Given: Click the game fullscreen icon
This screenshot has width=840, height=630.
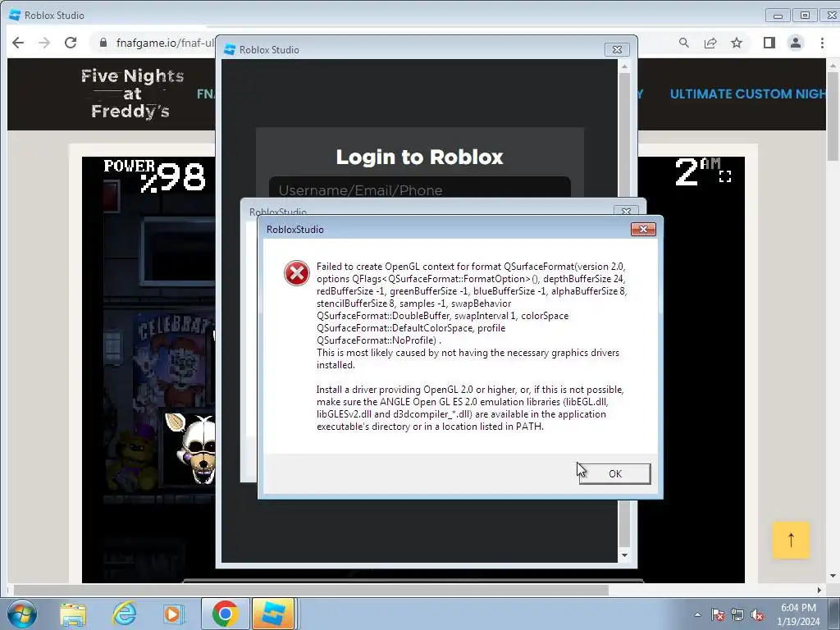Looking at the screenshot, I should (x=725, y=176).
